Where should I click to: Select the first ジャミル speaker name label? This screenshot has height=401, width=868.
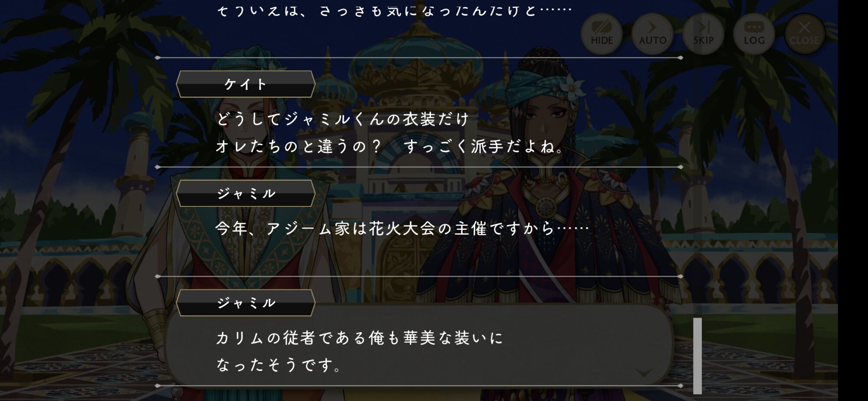tap(246, 193)
